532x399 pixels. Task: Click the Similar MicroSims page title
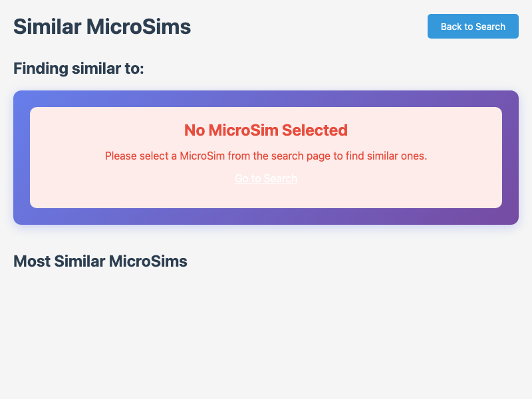point(101,27)
